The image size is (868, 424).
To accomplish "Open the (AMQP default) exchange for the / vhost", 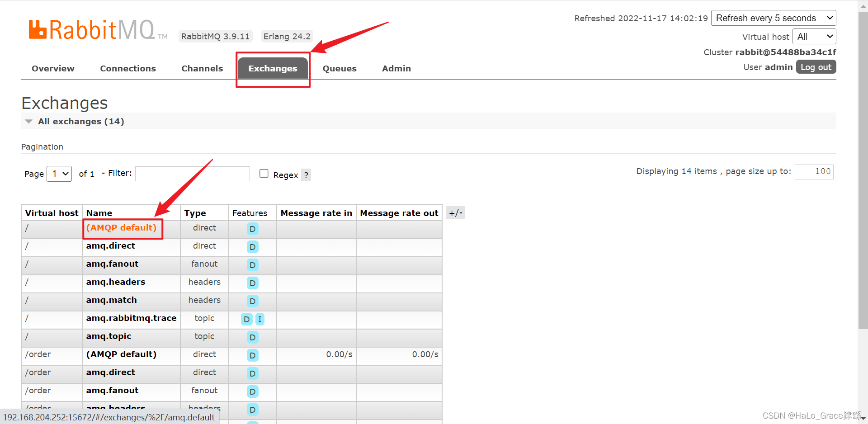I will coord(121,227).
